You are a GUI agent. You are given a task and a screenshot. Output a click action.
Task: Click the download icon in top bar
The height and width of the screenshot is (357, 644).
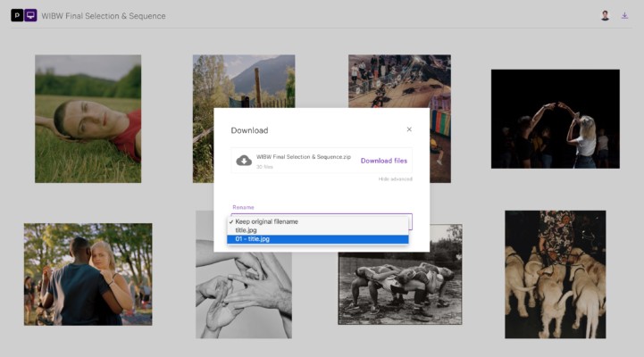point(624,15)
